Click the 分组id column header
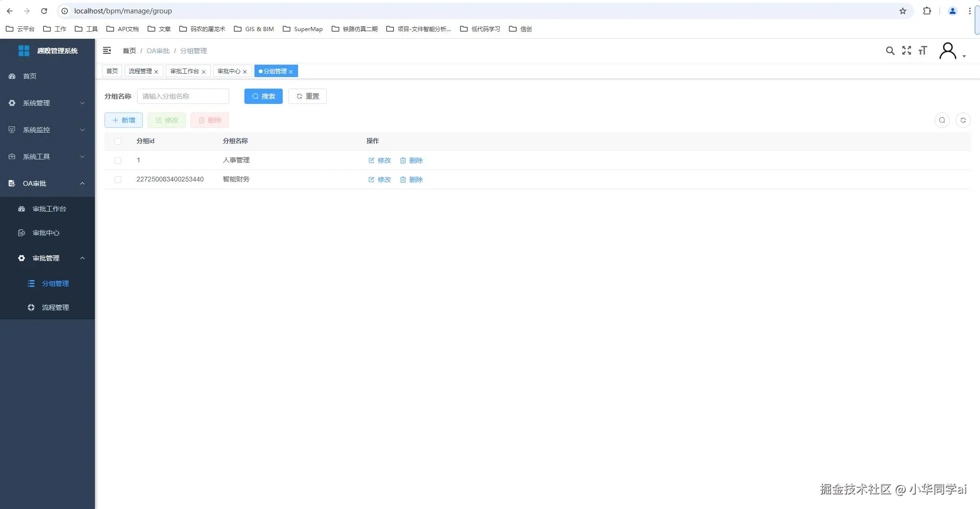Image resolution: width=980 pixels, height=509 pixels. 145,141
